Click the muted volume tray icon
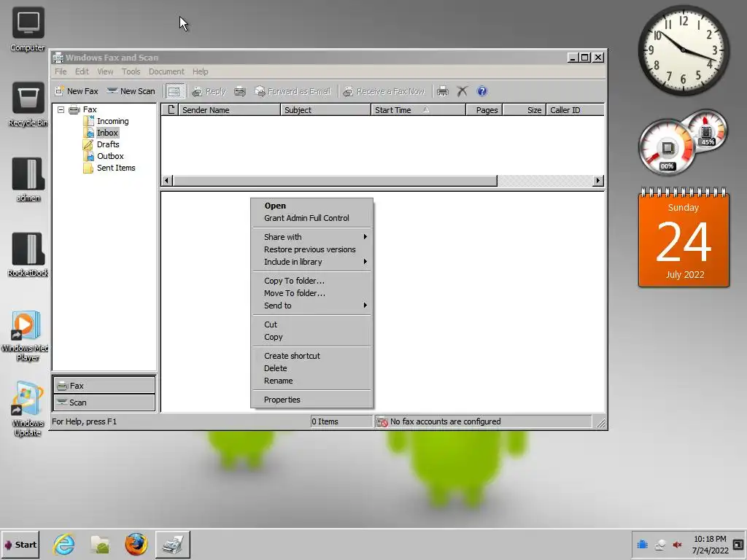Image resolution: width=747 pixels, height=560 pixels. (x=677, y=545)
